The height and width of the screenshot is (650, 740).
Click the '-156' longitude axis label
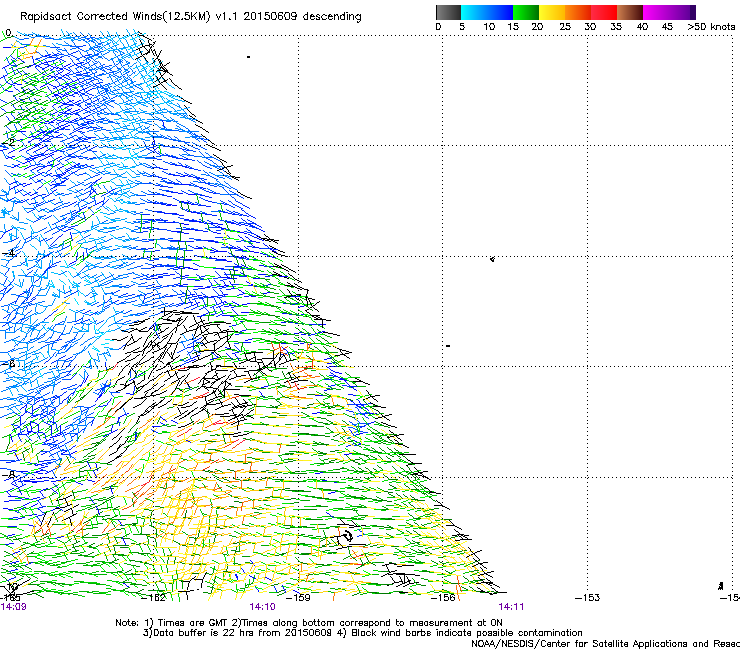[x=443, y=598]
